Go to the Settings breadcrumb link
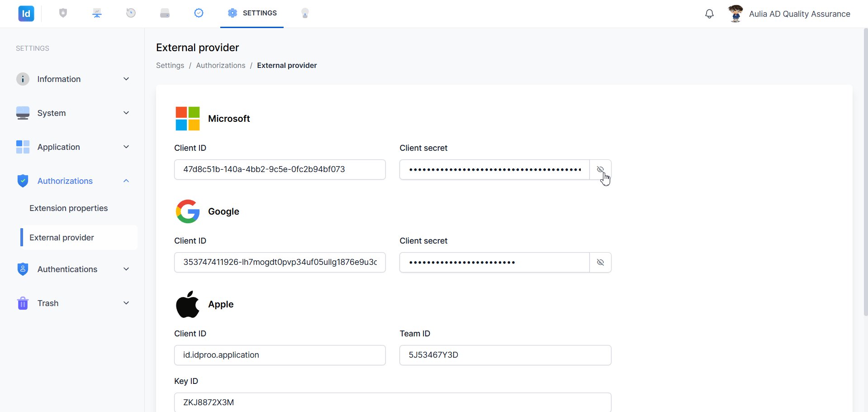 coord(170,66)
